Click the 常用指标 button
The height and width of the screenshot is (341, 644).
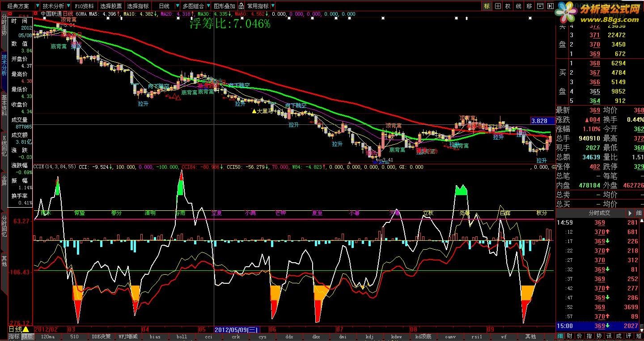[258, 6]
